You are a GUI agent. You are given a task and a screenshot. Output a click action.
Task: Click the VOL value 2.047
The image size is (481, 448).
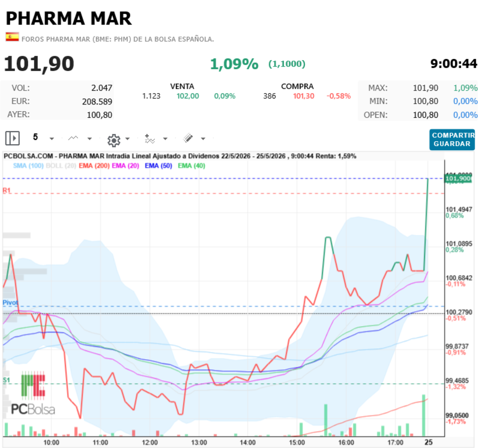pos(101,88)
